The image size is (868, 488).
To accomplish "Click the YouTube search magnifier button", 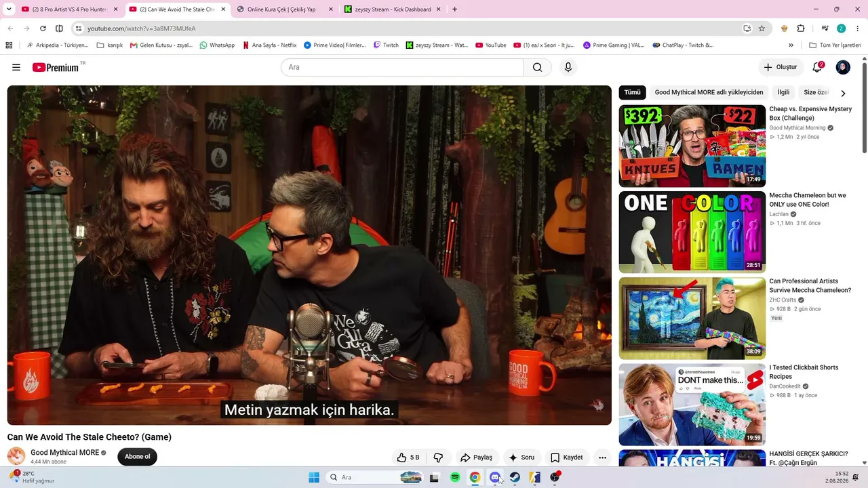I will coord(537,67).
